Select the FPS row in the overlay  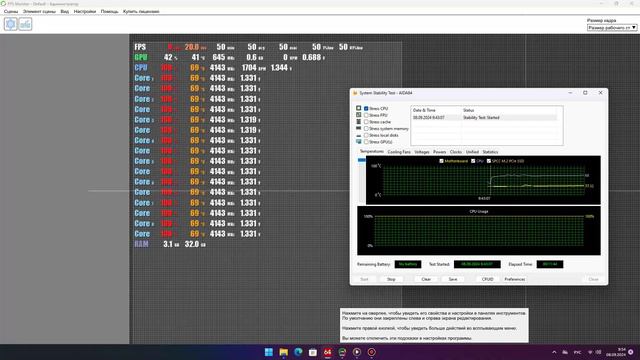[249, 47]
